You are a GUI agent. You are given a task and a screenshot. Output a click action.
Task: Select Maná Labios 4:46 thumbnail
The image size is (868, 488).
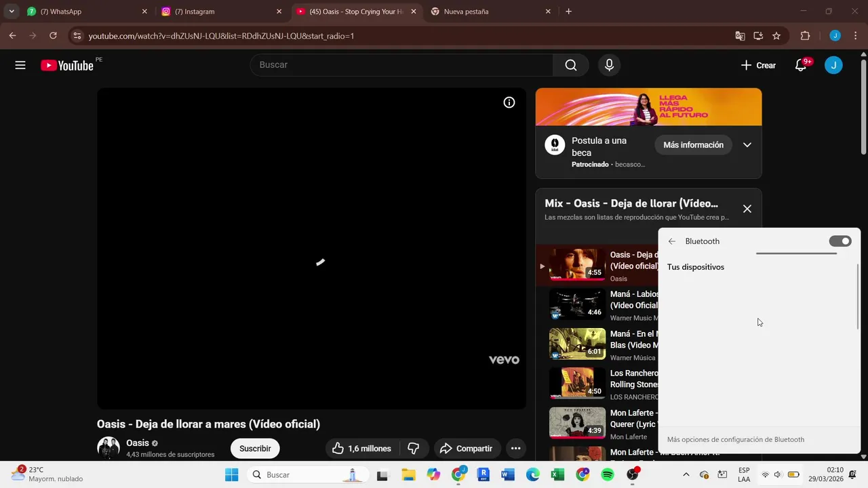click(x=577, y=304)
